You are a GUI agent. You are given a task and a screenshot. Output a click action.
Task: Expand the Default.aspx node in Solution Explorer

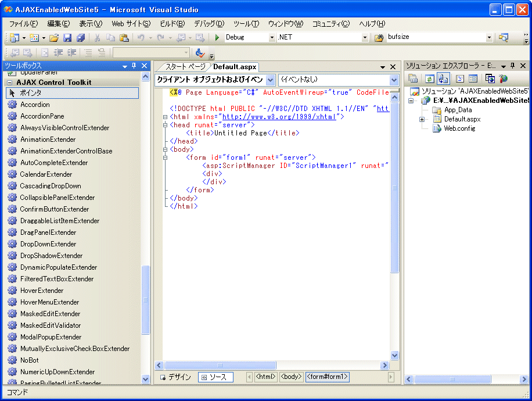pyautogui.click(x=422, y=119)
